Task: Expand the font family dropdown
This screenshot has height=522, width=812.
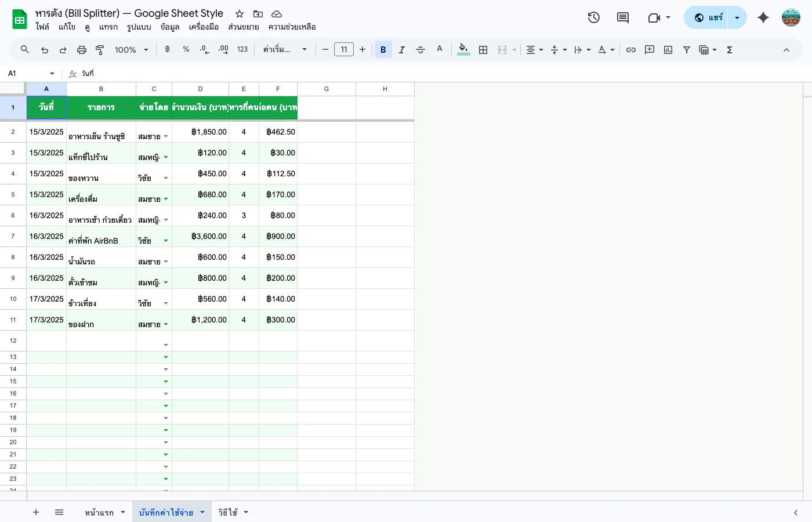Action: [x=284, y=50]
